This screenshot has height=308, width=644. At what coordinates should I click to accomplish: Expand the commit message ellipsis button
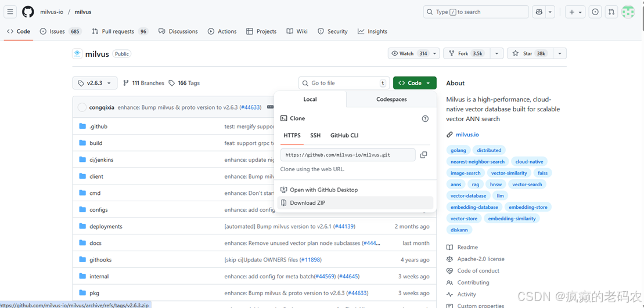(x=270, y=107)
